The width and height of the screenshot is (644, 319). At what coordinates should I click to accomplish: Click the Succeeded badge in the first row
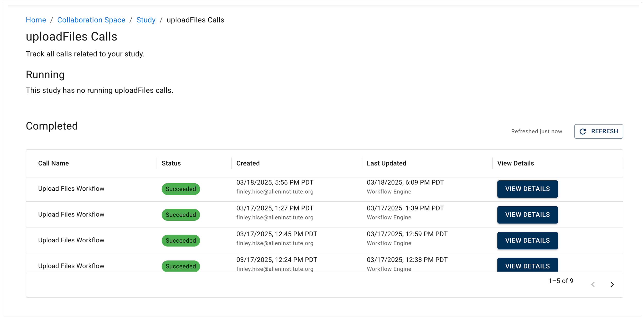pyautogui.click(x=181, y=189)
